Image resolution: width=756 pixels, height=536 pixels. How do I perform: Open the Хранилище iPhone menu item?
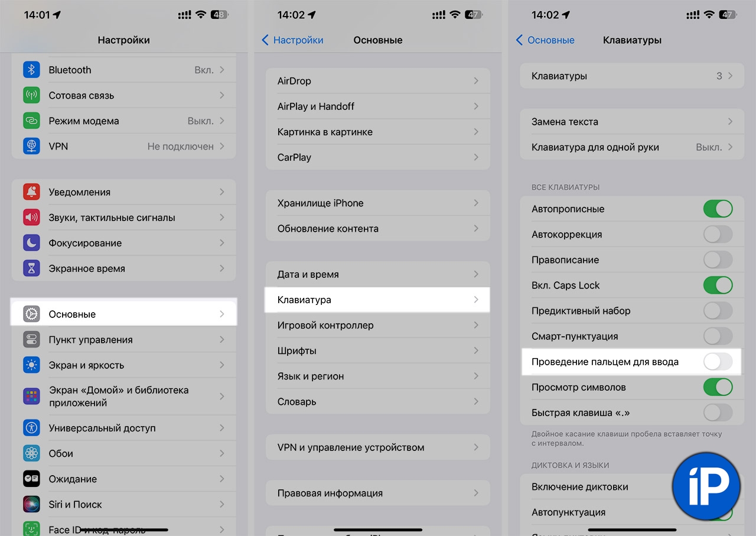[x=377, y=203]
